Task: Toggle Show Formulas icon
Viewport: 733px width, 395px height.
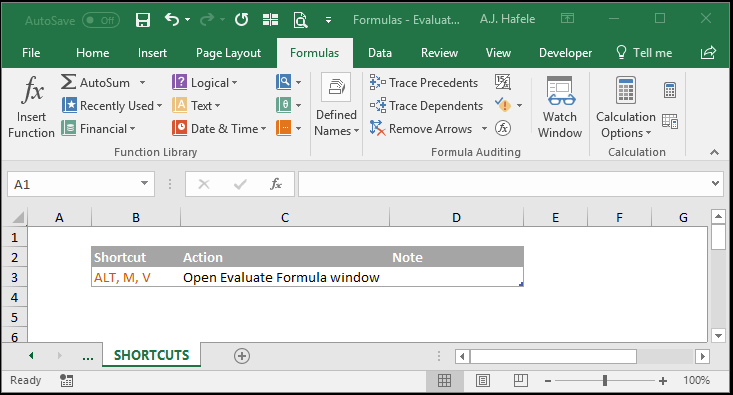Action: (503, 82)
